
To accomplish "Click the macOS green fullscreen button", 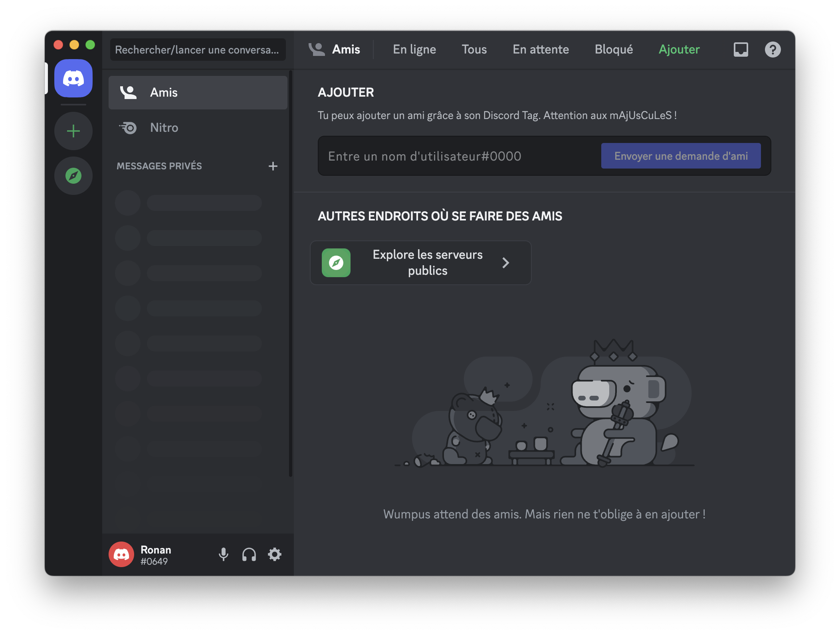I will (x=90, y=45).
